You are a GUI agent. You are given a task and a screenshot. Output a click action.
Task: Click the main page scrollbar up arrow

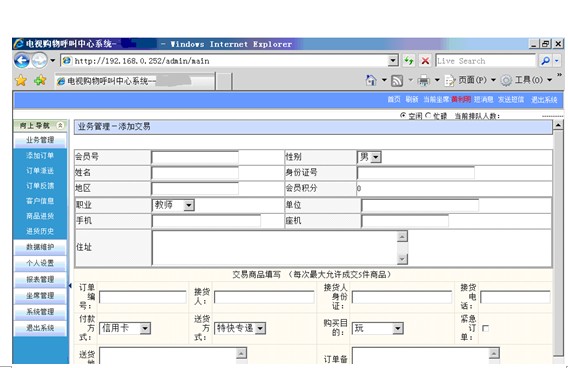coord(558,125)
